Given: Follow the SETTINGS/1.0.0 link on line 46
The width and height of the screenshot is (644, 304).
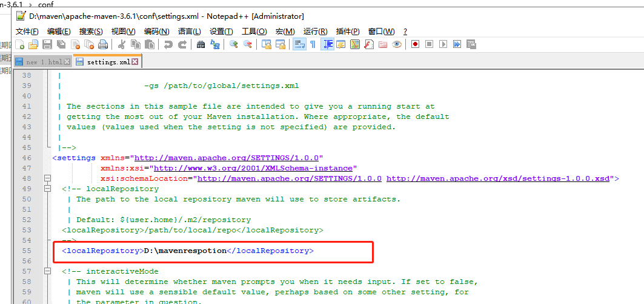Looking at the screenshot, I should tap(227, 158).
